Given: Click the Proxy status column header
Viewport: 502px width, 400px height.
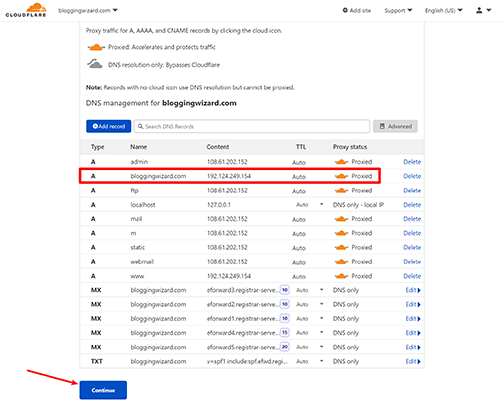Looking at the screenshot, I should pos(350,147).
